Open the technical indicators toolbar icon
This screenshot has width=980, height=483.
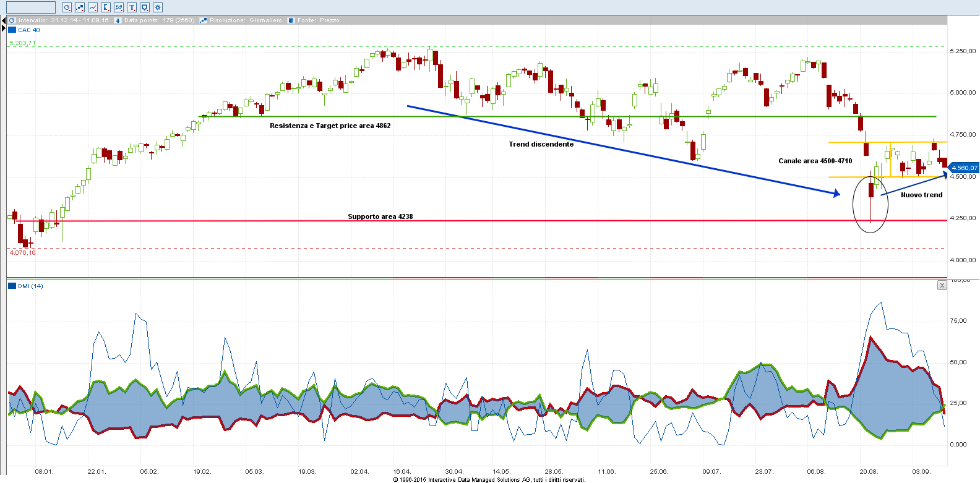[119, 7]
